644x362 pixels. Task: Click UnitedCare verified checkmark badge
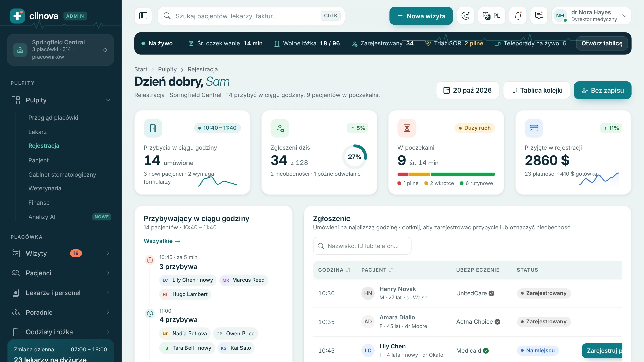coord(491,293)
